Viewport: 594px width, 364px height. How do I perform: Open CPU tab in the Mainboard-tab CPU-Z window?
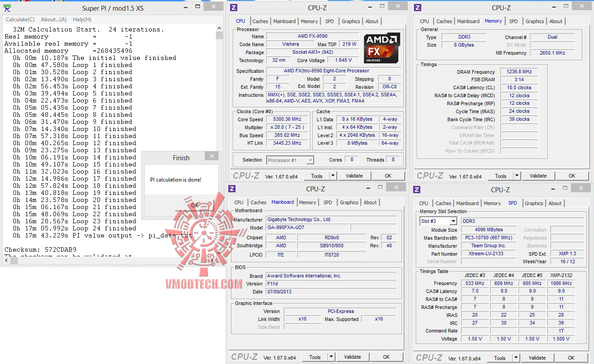(239, 202)
